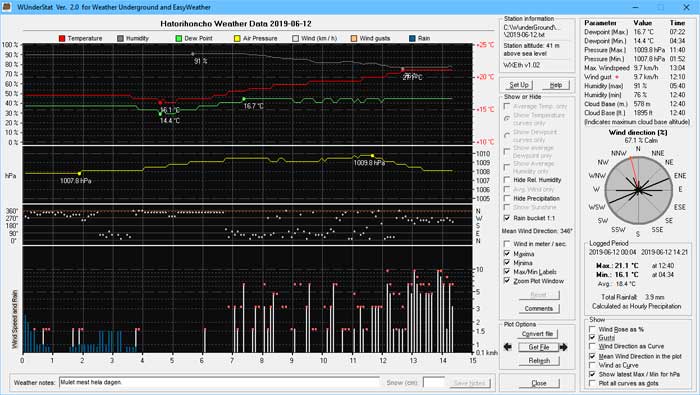The height and width of the screenshot is (395, 700).
Task: Close the WUnderStat window with X
Action: (x=686, y=7)
